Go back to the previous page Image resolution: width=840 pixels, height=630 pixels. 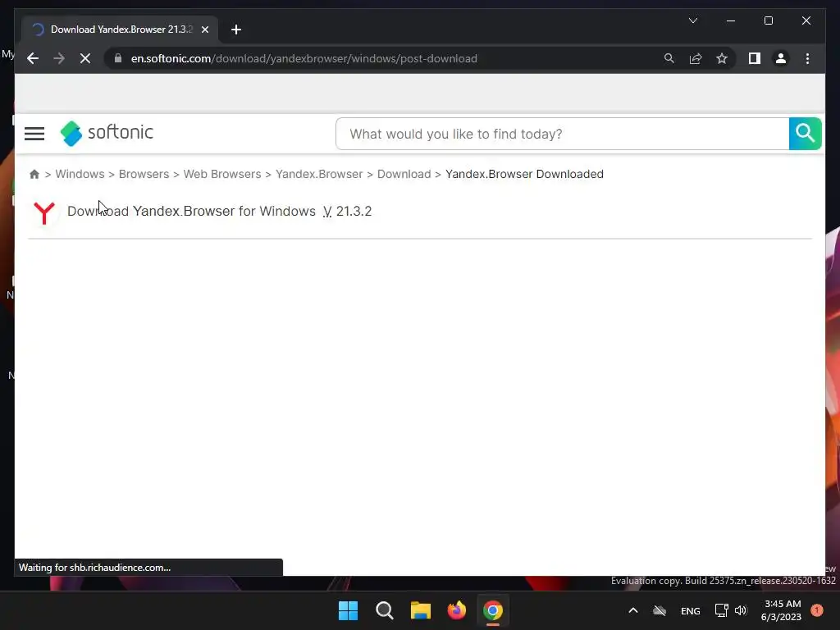33,58
